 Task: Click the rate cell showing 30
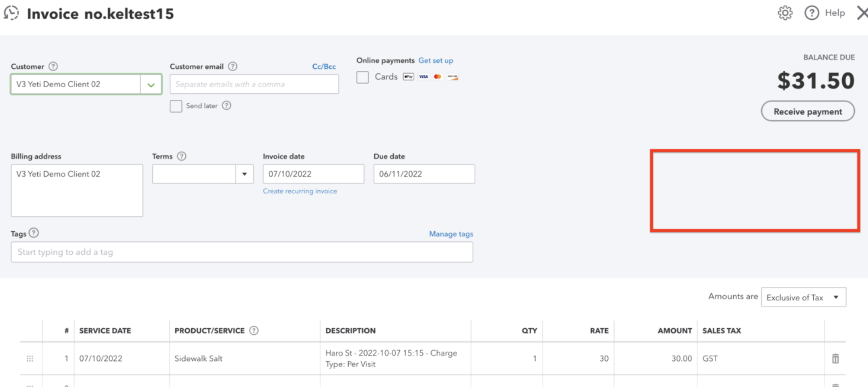578,359
